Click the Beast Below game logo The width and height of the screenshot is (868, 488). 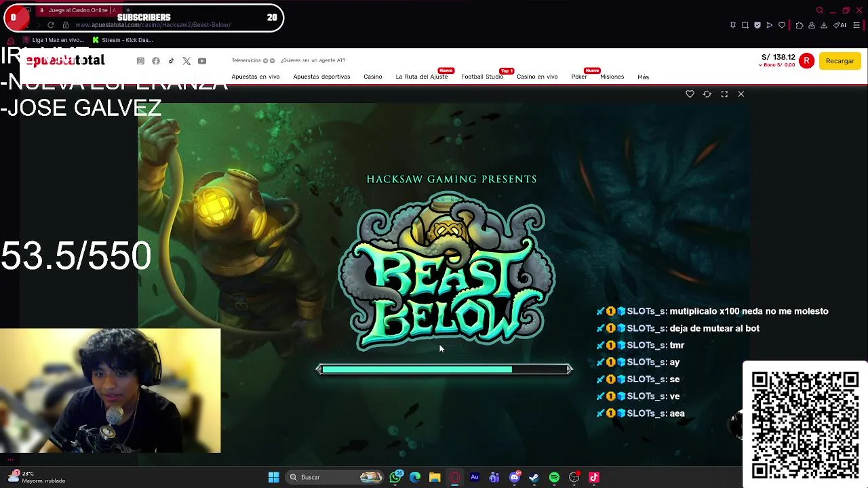(448, 271)
